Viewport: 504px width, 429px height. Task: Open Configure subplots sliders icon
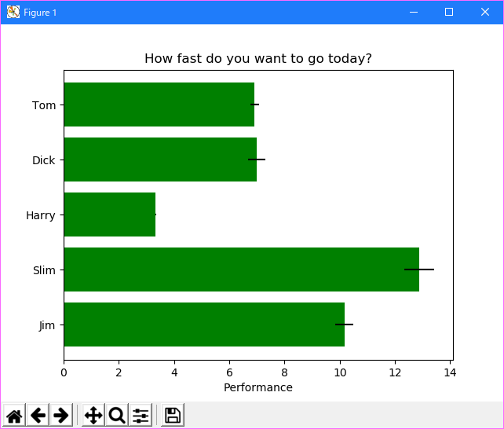tap(141, 415)
